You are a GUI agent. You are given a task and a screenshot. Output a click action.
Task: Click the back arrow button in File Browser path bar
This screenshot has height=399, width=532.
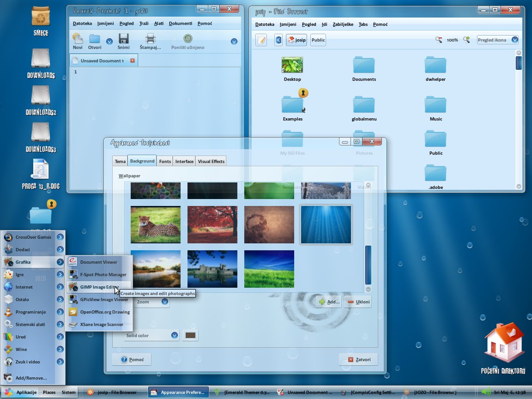(x=278, y=40)
